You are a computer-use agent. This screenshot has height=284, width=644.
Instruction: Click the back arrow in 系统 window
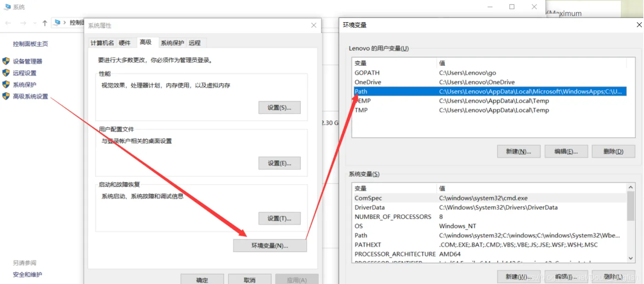click(x=8, y=23)
